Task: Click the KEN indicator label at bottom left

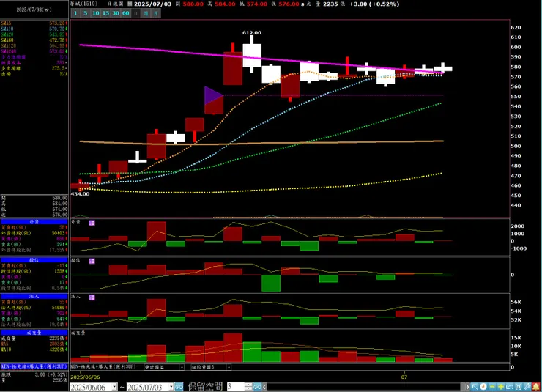Action: [34, 366]
